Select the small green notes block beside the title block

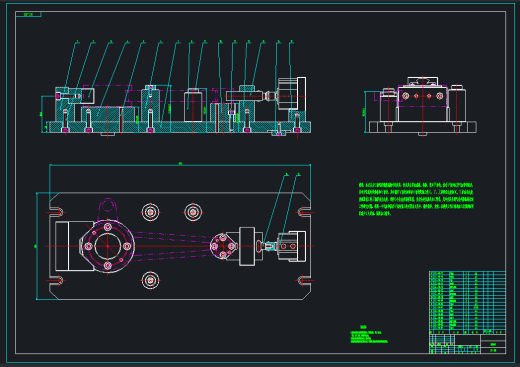point(369,335)
